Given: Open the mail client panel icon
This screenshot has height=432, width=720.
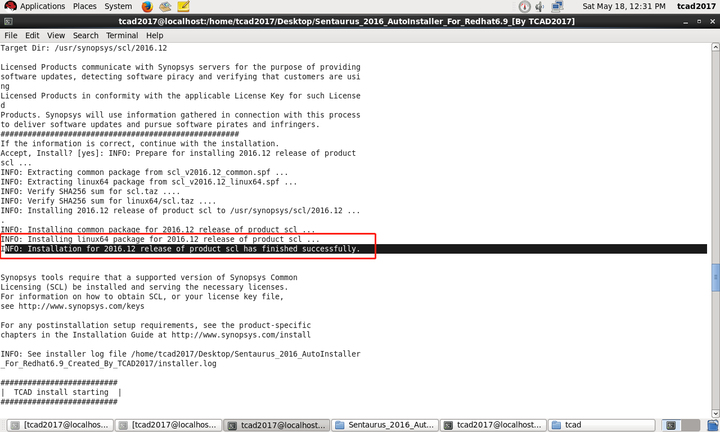Looking at the screenshot, I should coord(165,6).
